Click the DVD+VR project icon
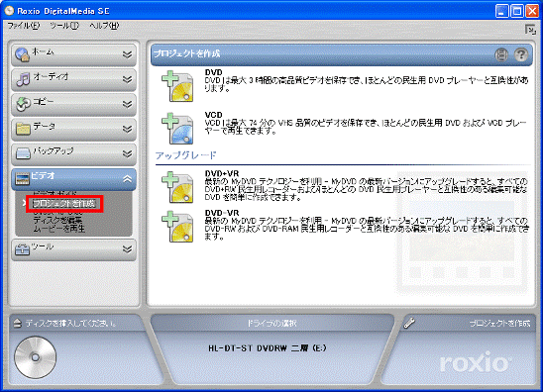543x392 pixels. 177,187
